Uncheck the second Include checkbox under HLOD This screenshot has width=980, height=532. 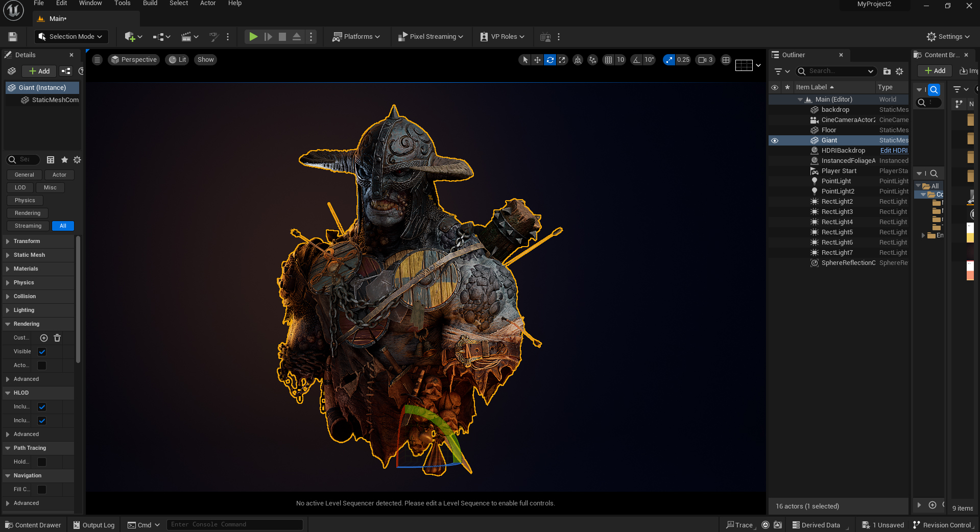point(42,421)
